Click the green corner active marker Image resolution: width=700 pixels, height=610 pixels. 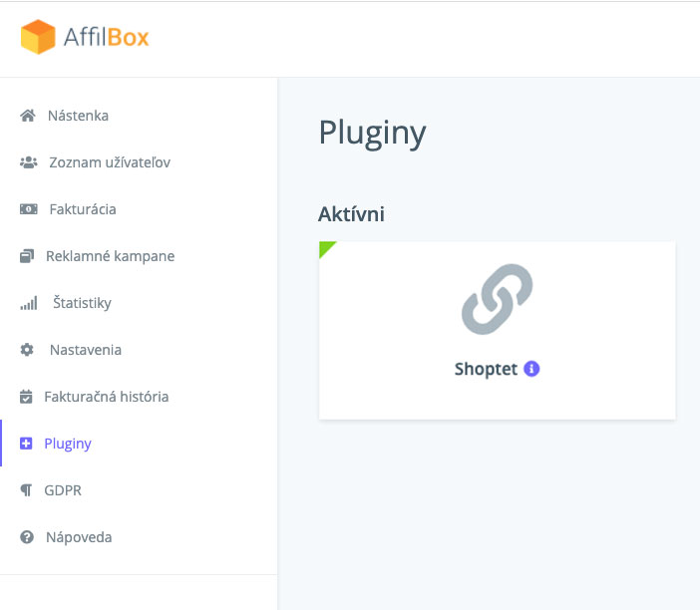coord(325,247)
